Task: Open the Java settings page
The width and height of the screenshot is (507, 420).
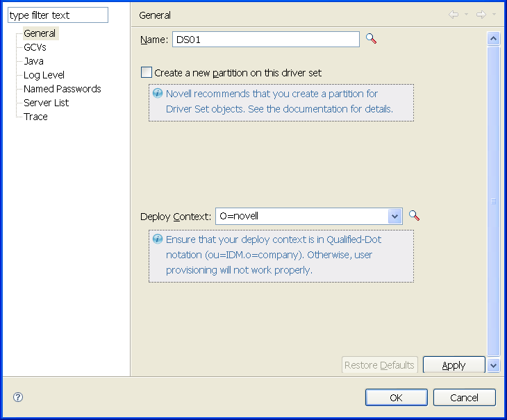Action: tap(33, 61)
